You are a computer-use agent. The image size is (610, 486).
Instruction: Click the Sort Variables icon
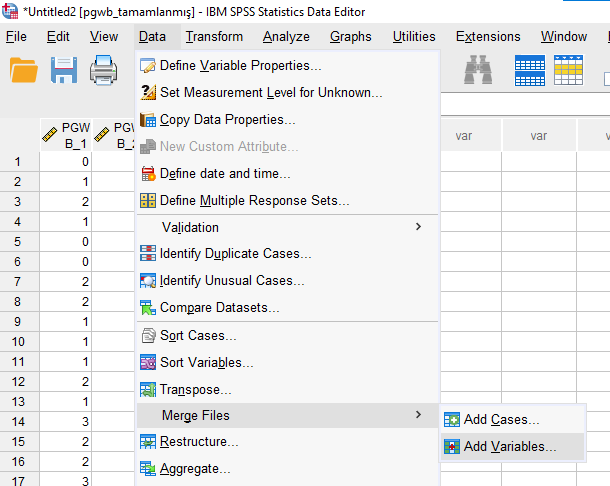[148, 363]
